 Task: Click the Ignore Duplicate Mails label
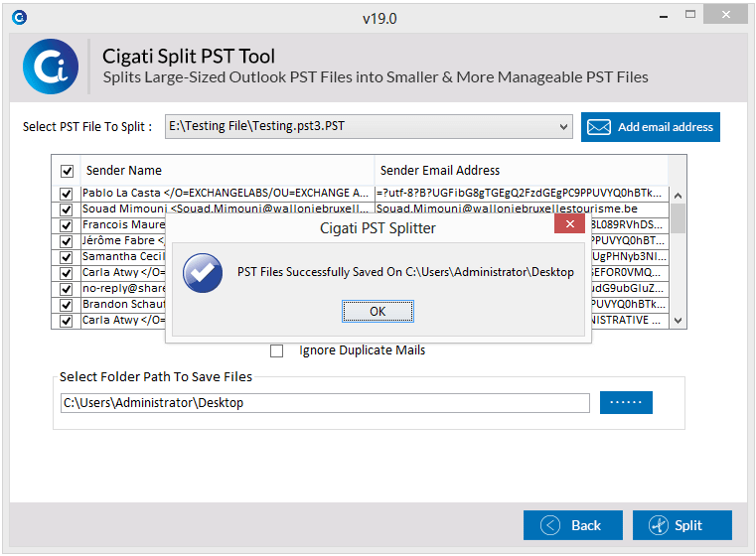click(x=362, y=350)
